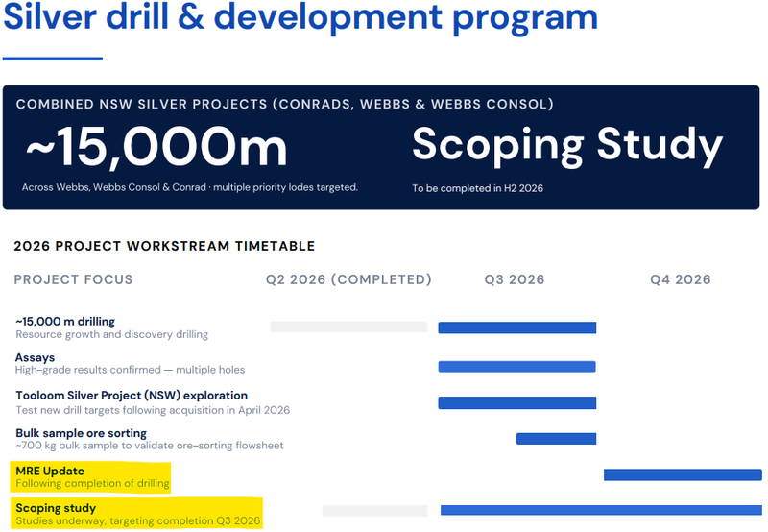The image size is (768, 532).
Task: Select the 'Q4 2026' column header
Action: tap(681, 279)
